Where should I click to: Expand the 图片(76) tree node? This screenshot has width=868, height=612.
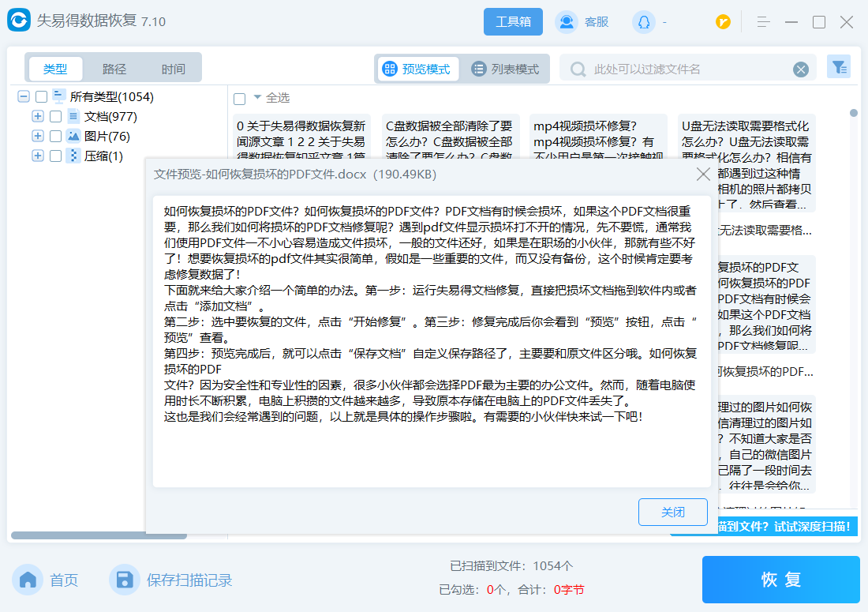[38, 137]
